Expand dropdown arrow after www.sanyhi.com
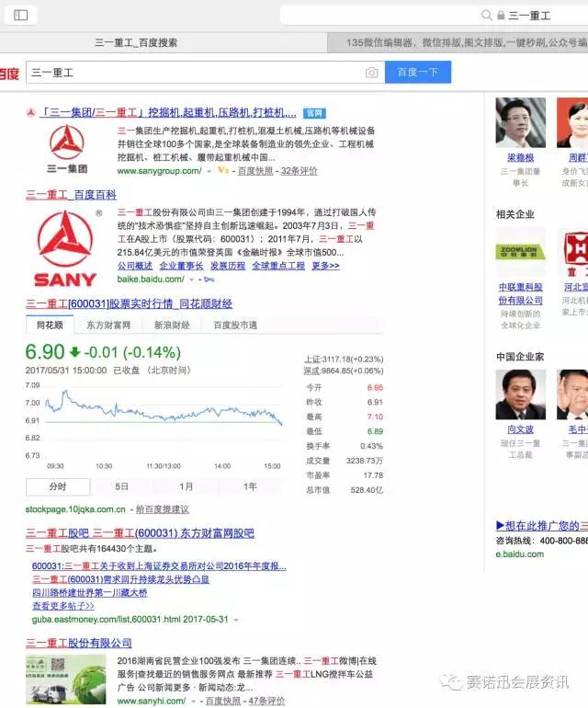The width and height of the screenshot is (588, 708). [193, 702]
